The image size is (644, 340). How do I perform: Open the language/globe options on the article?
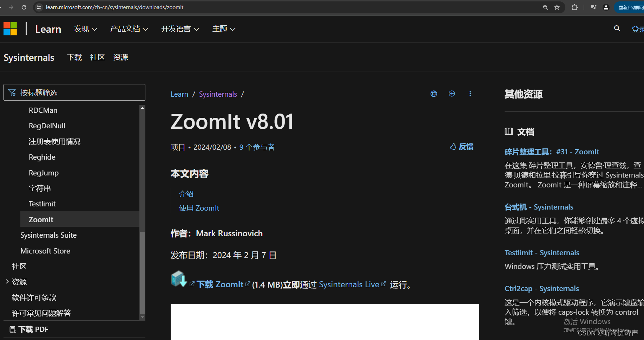point(434,94)
